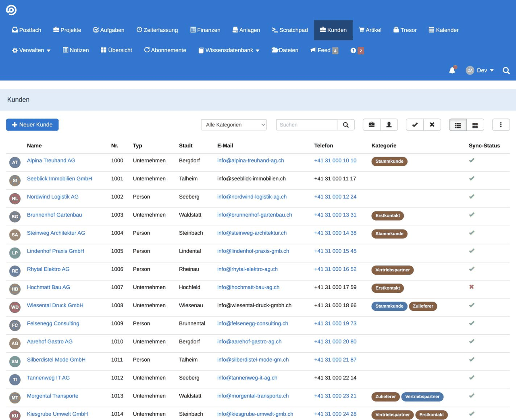This screenshot has height=420, width=516.
Task: Toggle the X filter button
Action: tap(432, 125)
